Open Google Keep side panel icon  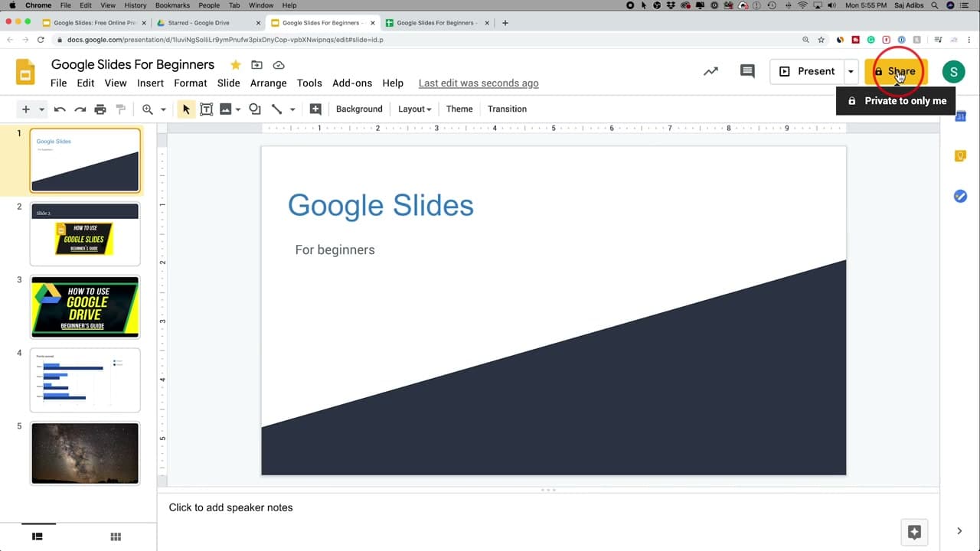pos(960,156)
